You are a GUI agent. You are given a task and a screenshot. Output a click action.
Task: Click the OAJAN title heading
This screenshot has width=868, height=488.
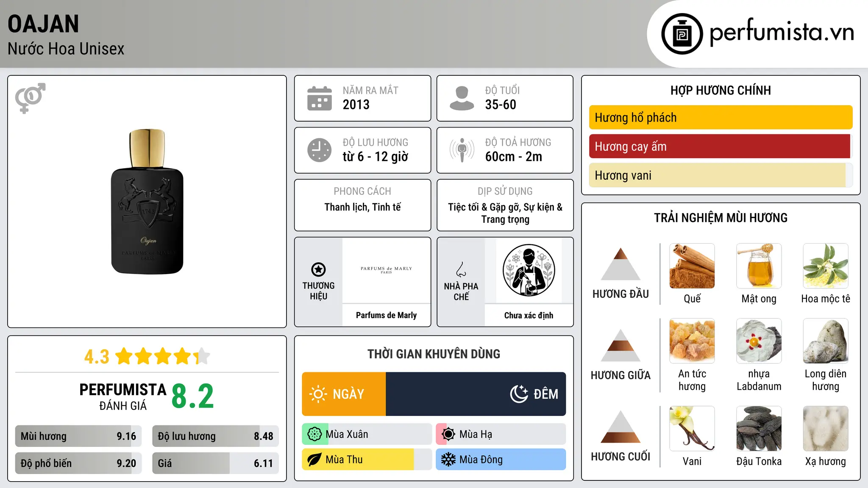click(43, 24)
